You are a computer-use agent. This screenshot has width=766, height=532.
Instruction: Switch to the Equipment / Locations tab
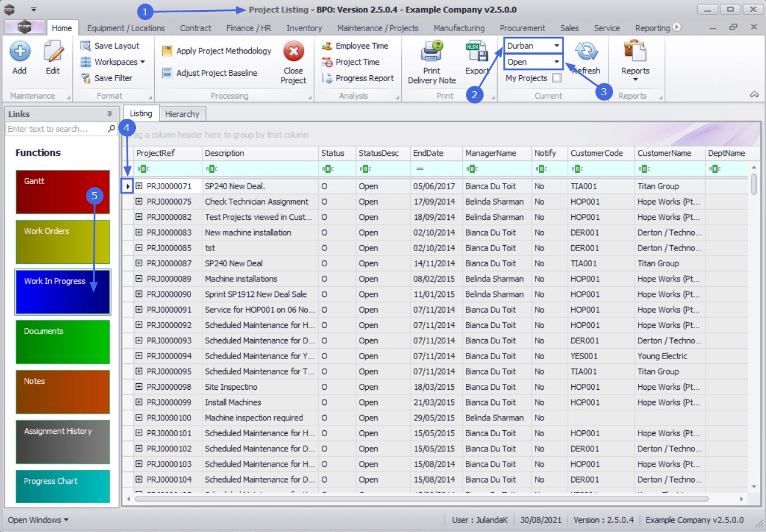(x=126, y=28)
